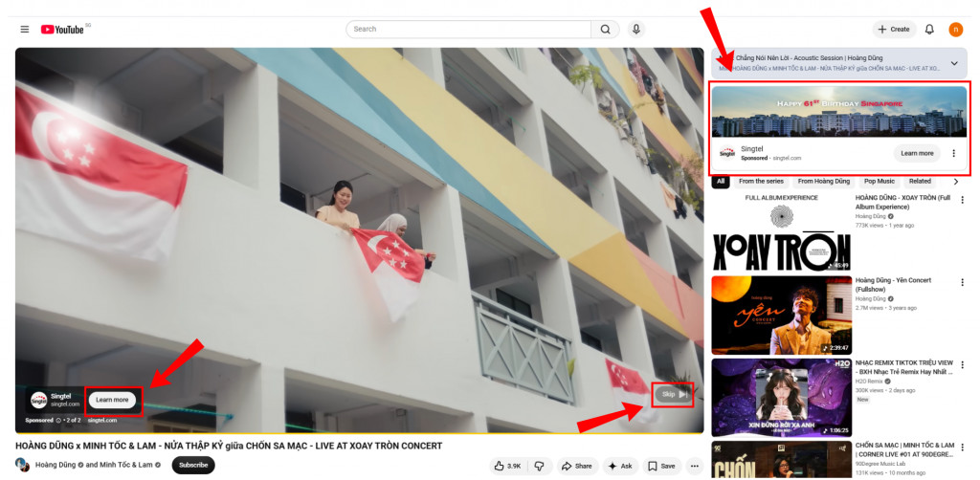980x480 pixels.
Task: Select the All filter chip
Action: (721, 182)
